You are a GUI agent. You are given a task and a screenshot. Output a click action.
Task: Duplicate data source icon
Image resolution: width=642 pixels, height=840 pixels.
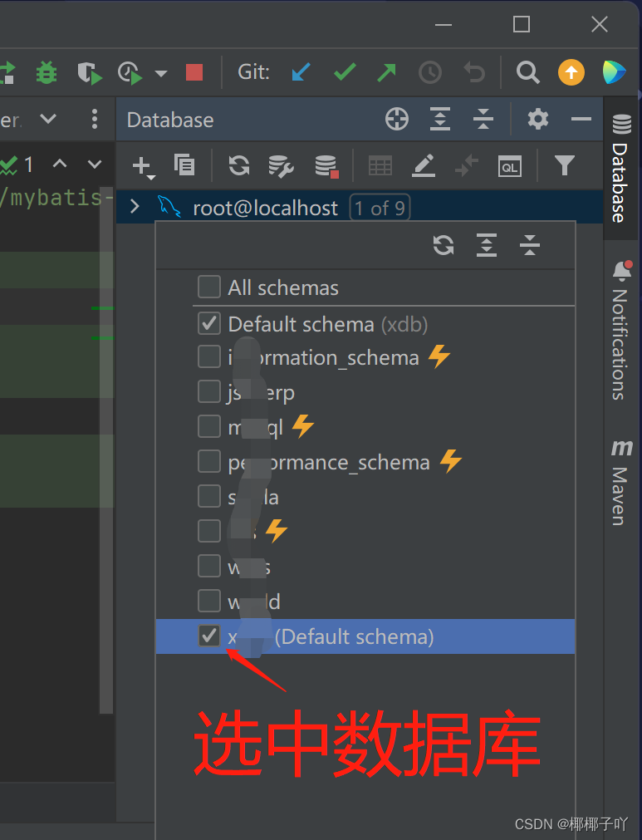[184, 165]
